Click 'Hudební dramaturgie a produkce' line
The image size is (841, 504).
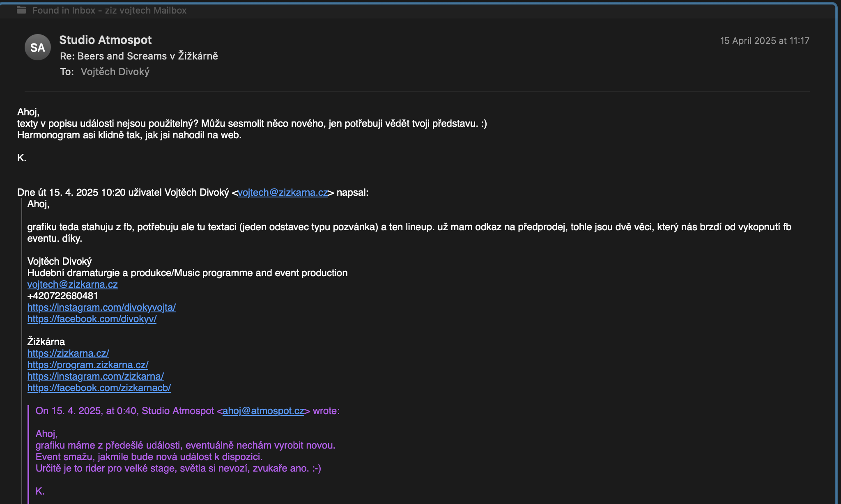click(x=187, y=273)
